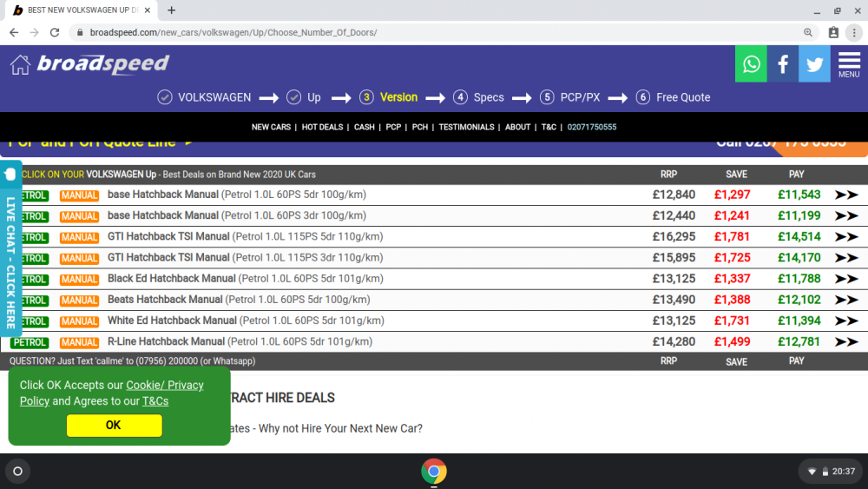Open T&C menu item
868x489 pixels.
tap(549, 127)
